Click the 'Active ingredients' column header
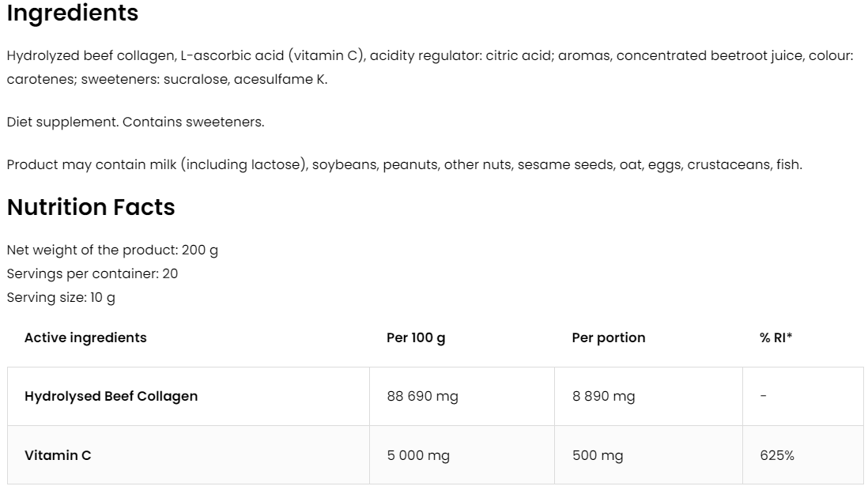The image size is (868, 490). 85,337
